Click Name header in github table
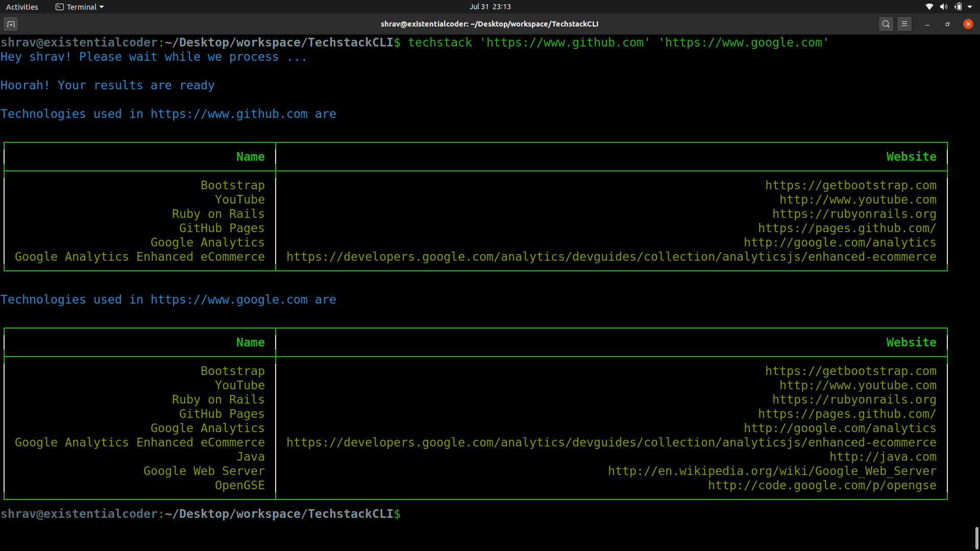 251,157
